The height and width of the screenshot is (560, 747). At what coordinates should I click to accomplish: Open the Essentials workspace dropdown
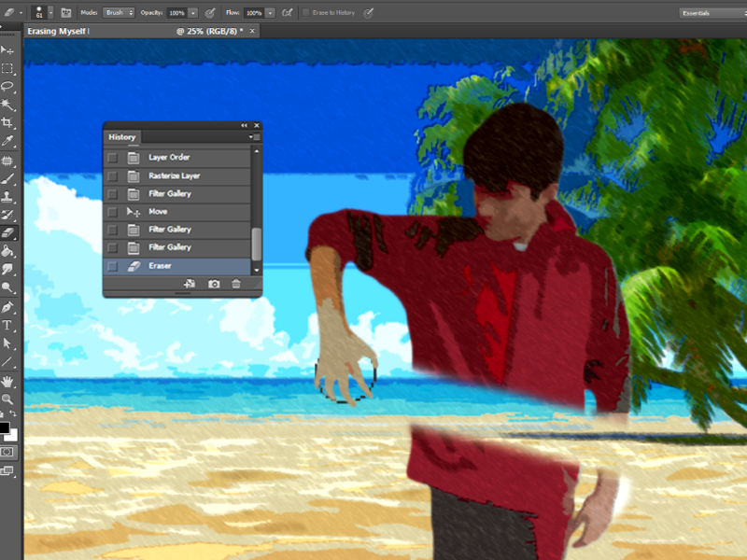point(711,13)
